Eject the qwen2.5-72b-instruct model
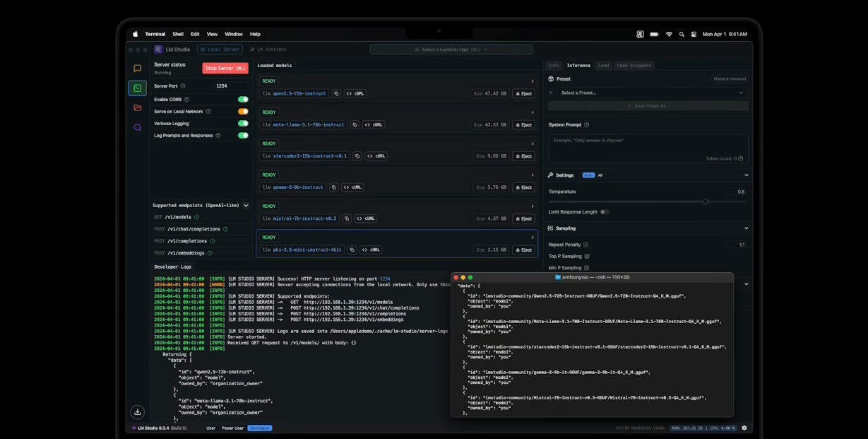The height and width of the screenshot is (439, 868). [x=523, y=93]
